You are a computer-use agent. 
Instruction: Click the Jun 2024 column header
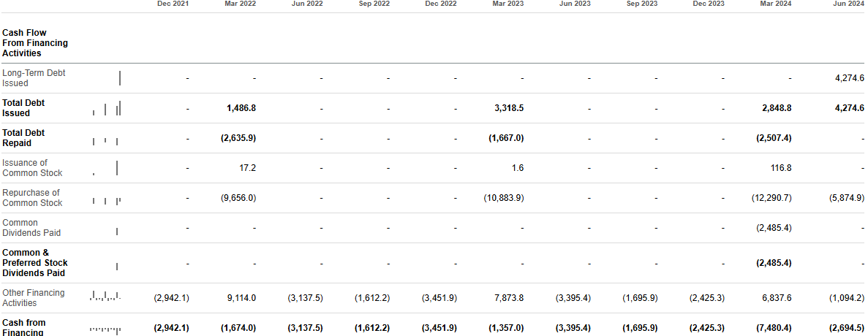[x=848, y=4]
